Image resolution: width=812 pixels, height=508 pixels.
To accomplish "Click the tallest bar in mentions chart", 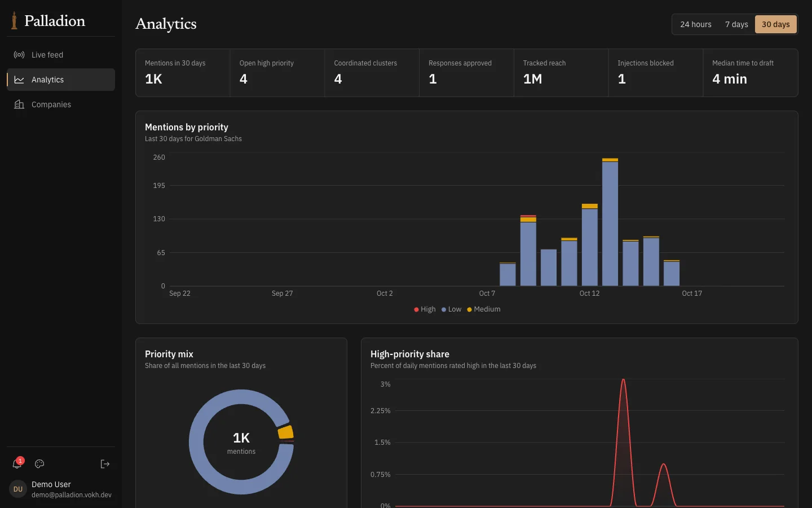I will pyautogui.click(x=610, y=222).
